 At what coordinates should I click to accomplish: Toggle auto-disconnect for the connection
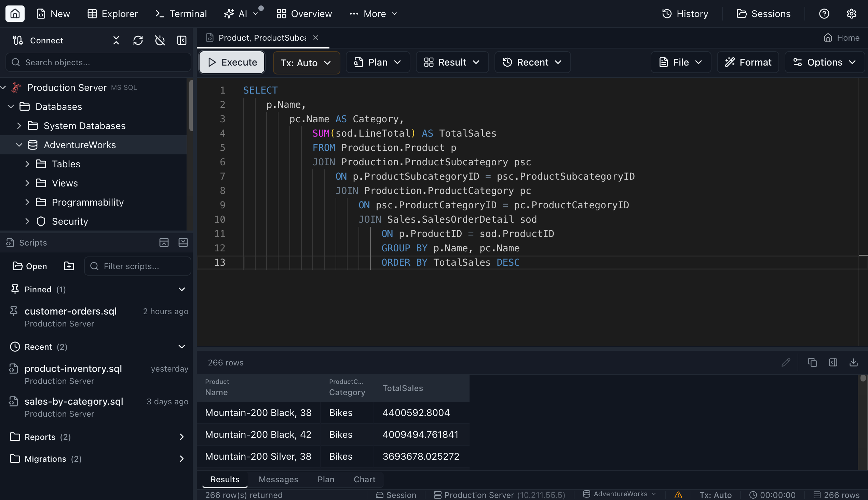coord(160,40)
